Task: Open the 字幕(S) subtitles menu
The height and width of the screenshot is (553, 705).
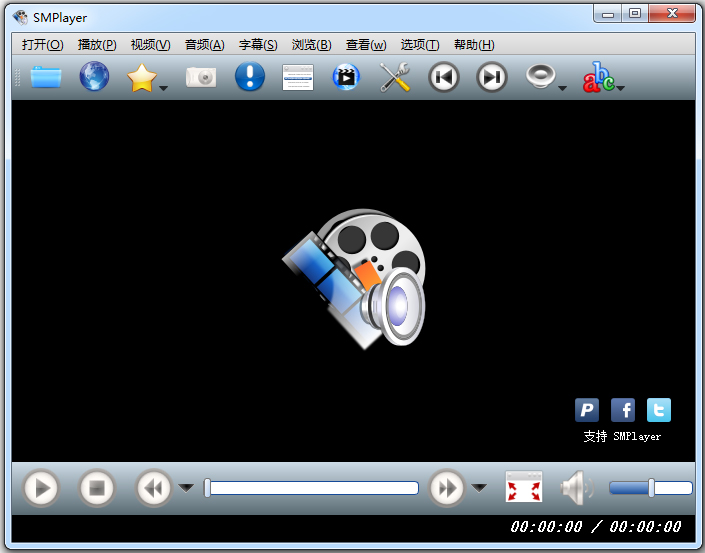Action: tap(258, 45)
